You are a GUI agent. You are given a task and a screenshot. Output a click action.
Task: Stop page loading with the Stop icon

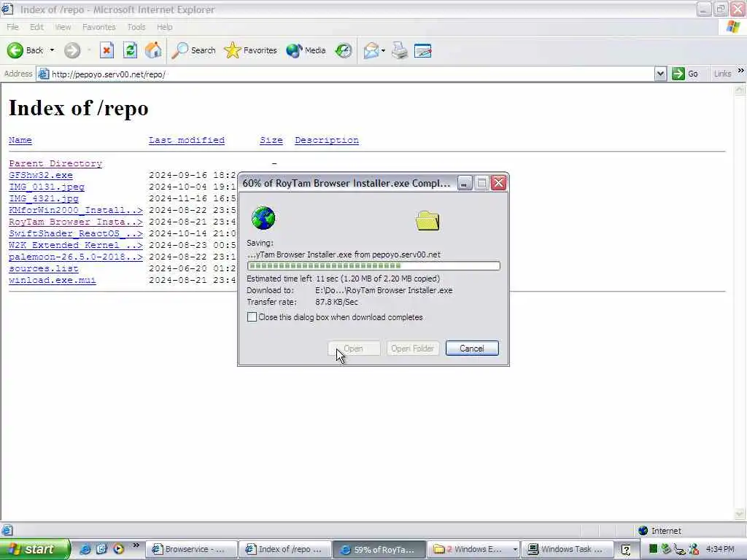(x=107, y=50)
